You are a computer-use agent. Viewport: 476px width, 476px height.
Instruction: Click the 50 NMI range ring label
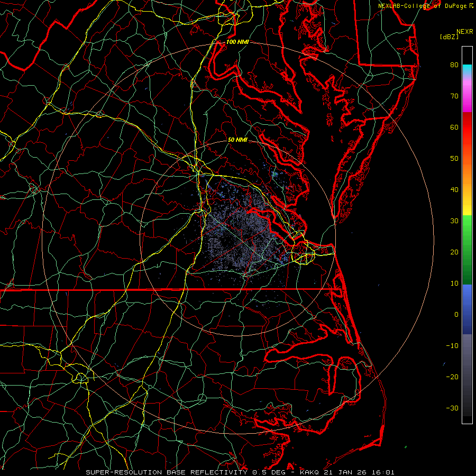pyautogui.click(x=237, y=140)
